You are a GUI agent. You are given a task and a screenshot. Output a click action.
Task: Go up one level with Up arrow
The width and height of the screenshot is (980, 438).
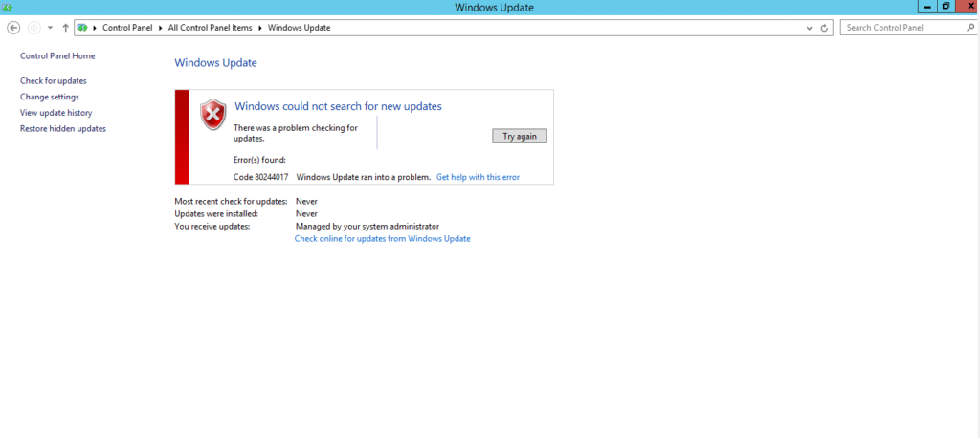click(x=66, y=28)
